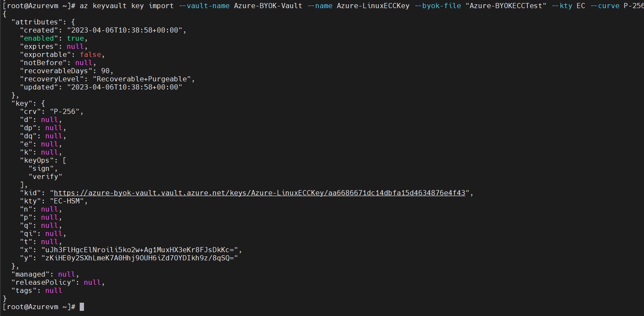Click the "exportable" property name
The image size is (644, 316).
point(45,54)
